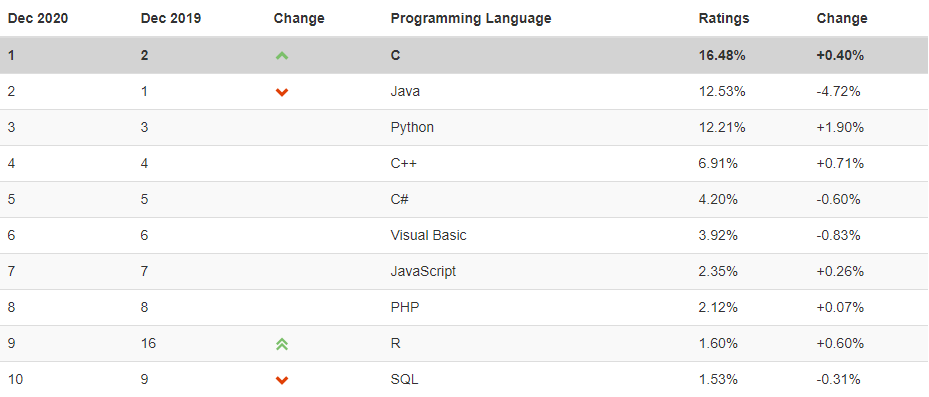Click the 12.53% rating value
Viewport: 929px width, 397px height.
tap(722, 92)
